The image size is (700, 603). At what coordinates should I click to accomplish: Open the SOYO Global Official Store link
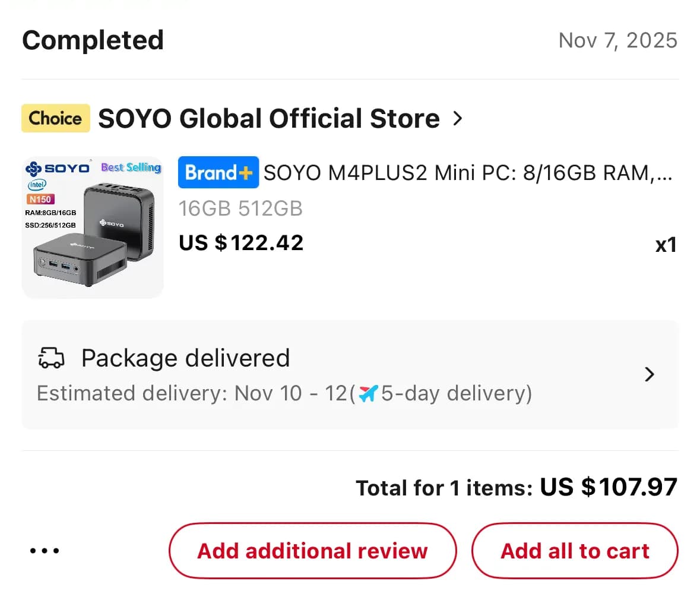pyautogui.click(x=267, y=118)
